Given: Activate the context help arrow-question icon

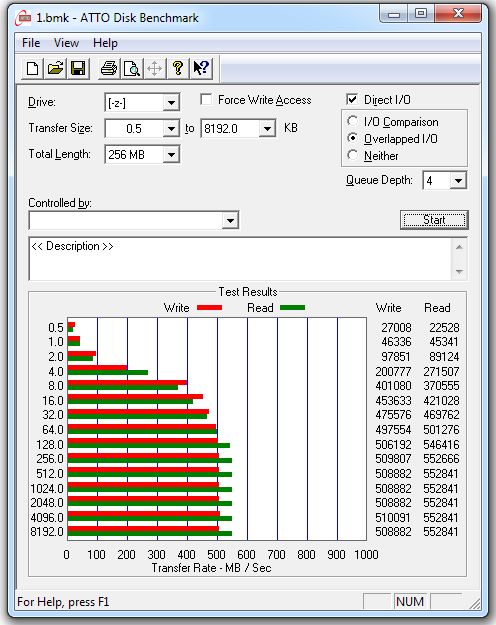Looking at the screenshot, I should [201, 69].
